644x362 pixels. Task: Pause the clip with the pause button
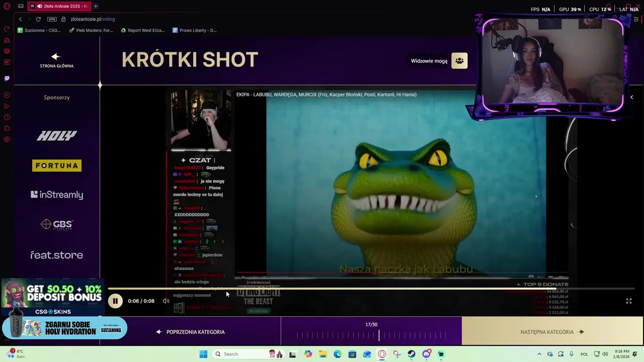115,301
